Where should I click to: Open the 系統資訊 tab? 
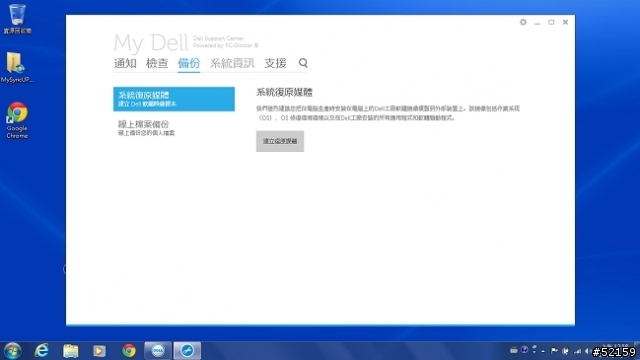[232, 63]
